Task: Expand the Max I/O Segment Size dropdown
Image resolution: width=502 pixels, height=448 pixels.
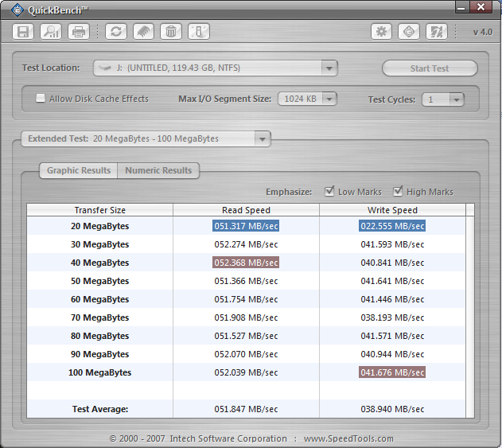Action: click(328, 99)
